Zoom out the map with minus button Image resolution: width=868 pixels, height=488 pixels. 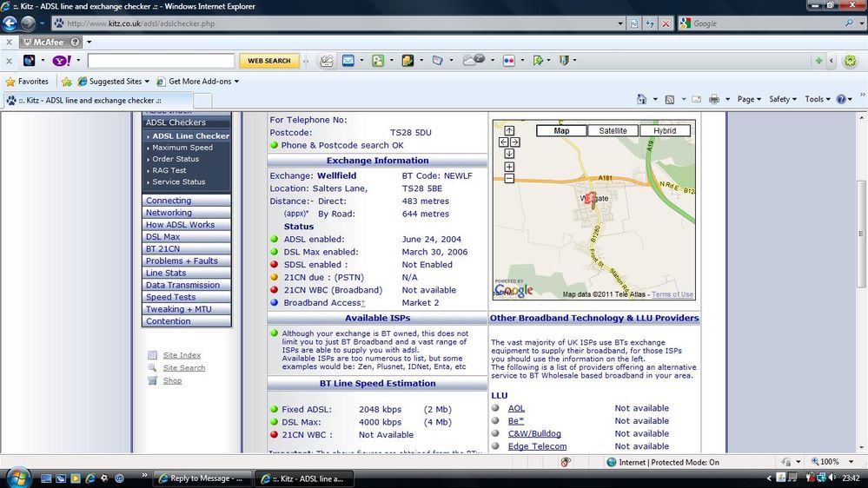click(509, 178)
